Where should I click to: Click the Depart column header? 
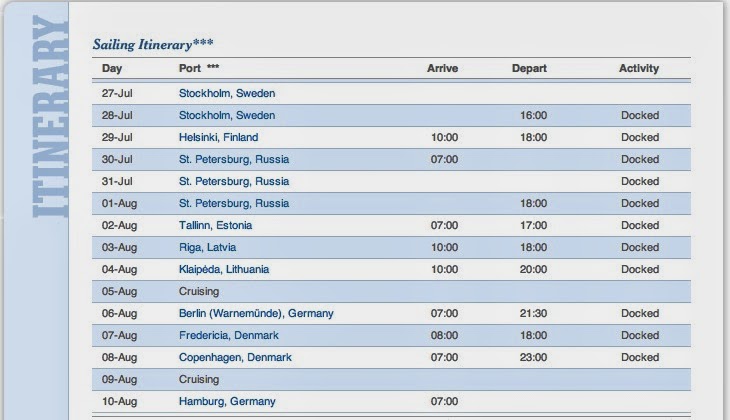[529, 68]
